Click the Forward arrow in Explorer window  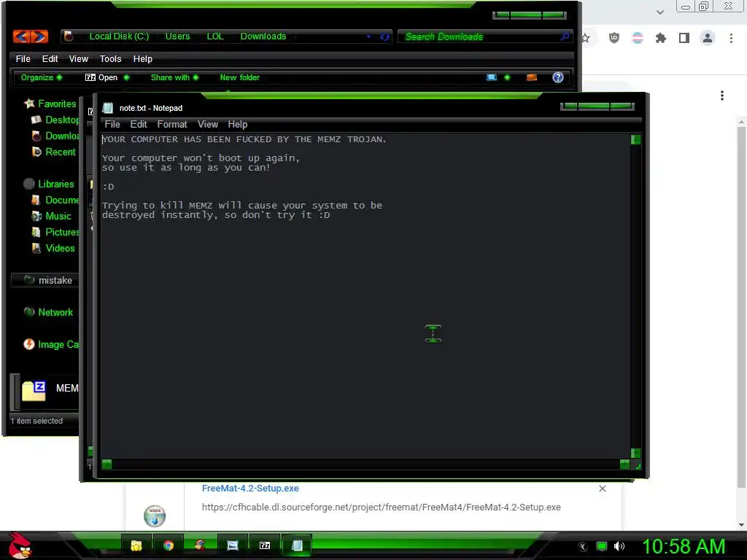tap(39, 36)
